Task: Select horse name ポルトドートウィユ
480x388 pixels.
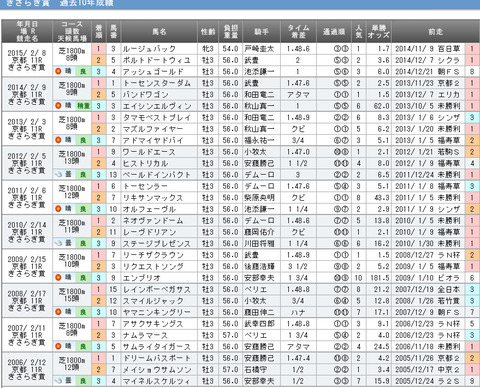Action: coord(156,60)
